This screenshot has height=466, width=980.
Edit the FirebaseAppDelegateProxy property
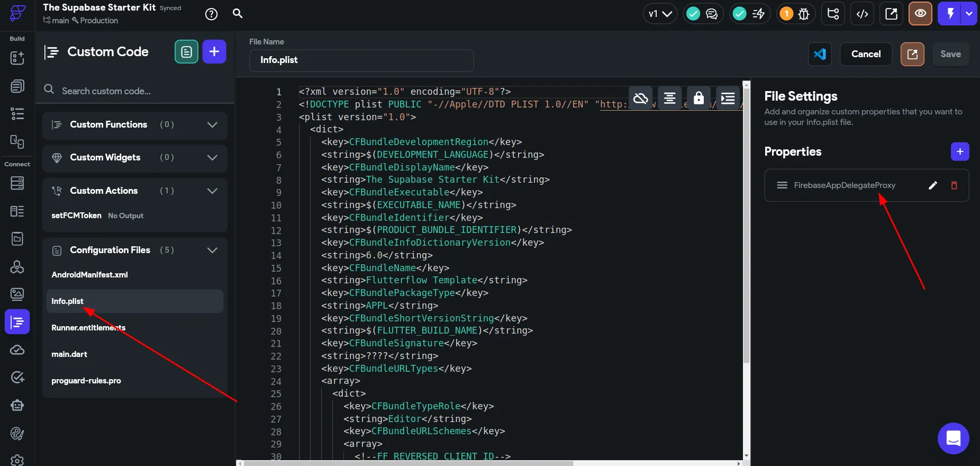click(x=933, y=185)
